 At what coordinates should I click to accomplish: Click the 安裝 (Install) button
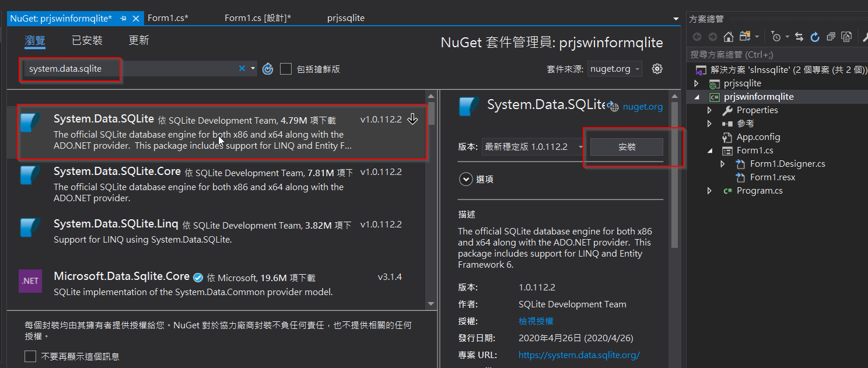tap(626, 147)
